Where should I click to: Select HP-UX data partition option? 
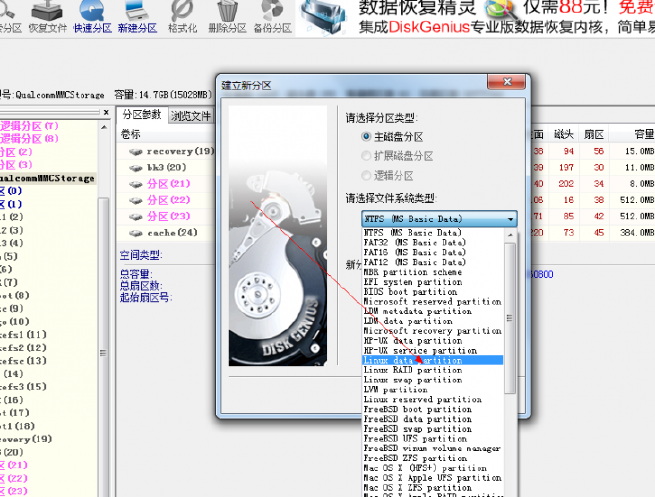coord(432,341)
